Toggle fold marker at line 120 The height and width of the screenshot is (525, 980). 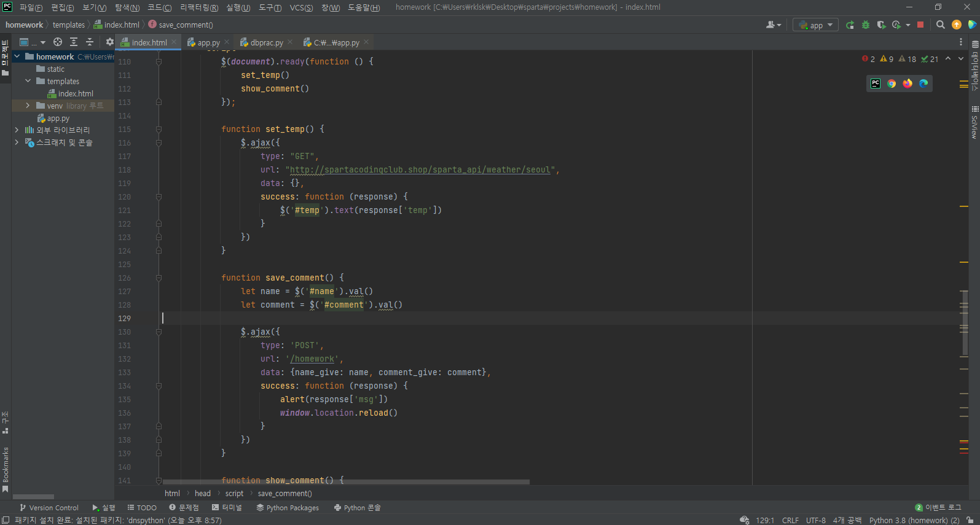point(159,196)
